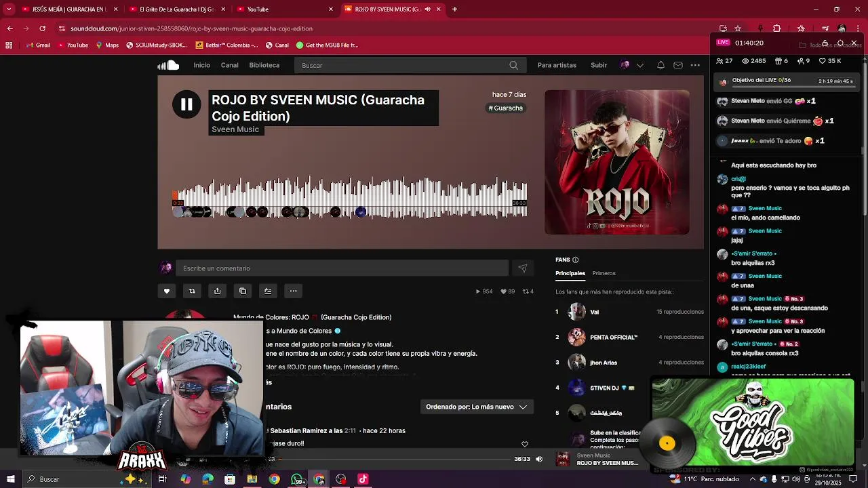The image size is (868, 488).
Task: Open WhatsApp from the taskbar
Action: (296, 479)
